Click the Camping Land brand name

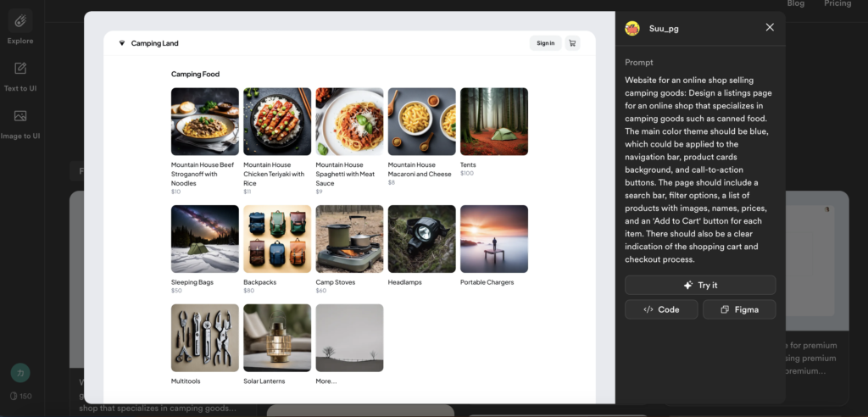tap(154, 43)
